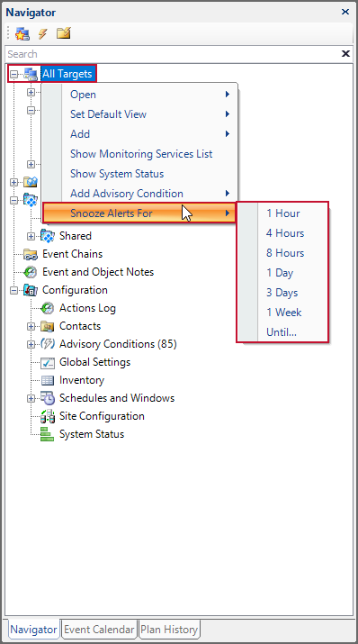Click the Site Configuration servers icon
This screenshot has width=358, height=644.
pos(48,416)
